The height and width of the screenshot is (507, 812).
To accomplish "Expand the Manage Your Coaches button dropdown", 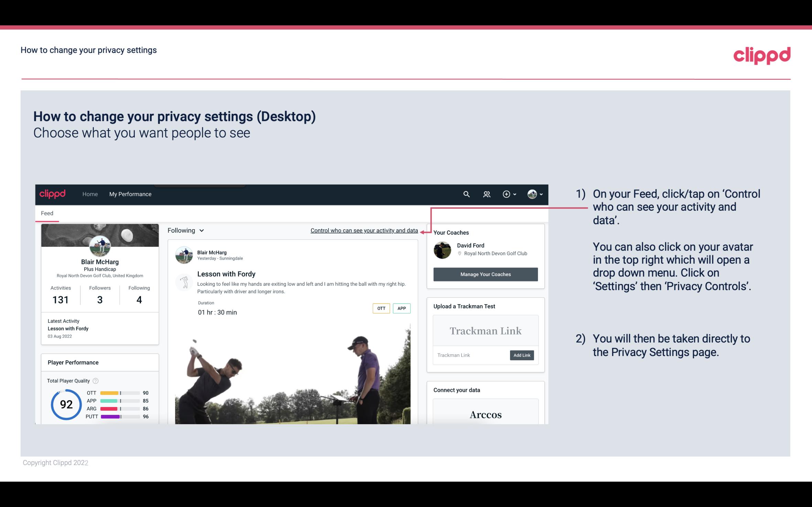I will click(x=486, y=274).
